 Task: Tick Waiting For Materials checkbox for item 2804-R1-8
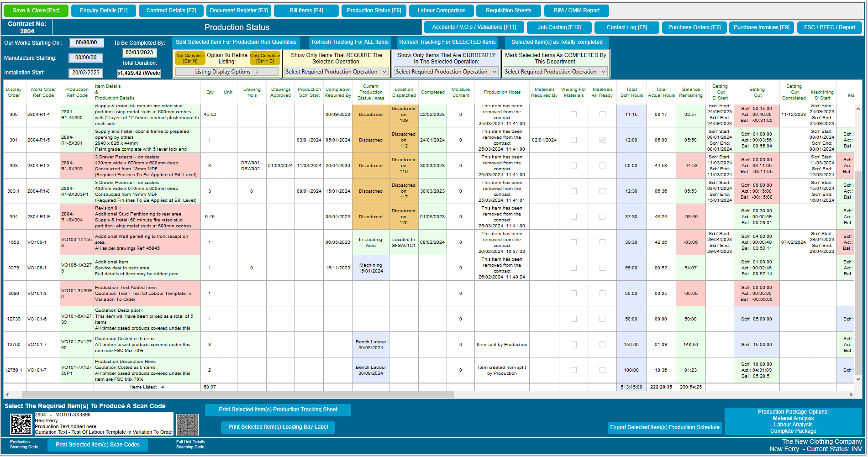coord(573,165)
